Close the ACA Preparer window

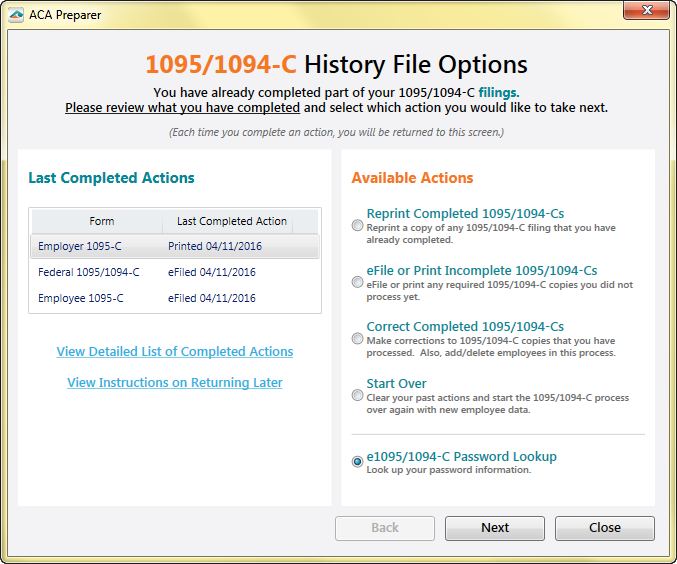651,12
